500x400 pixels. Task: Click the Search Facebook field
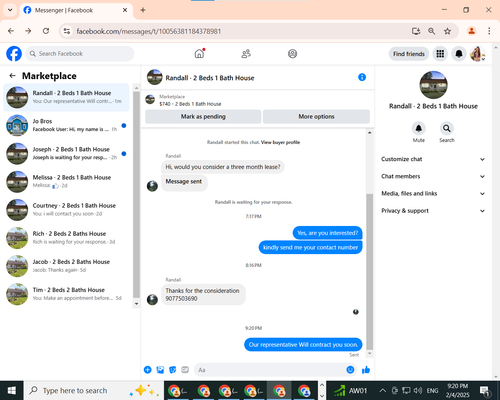point(80,54)
